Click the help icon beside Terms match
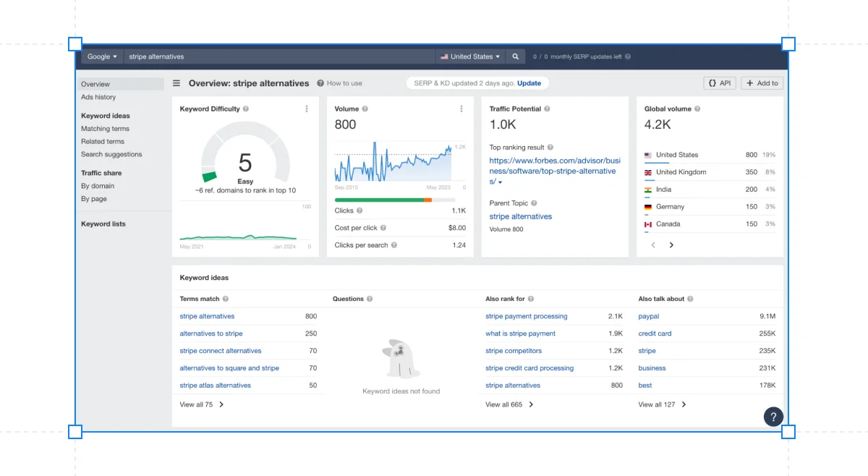The height and width of the screenshot is (476, 868). click(226, 299)
